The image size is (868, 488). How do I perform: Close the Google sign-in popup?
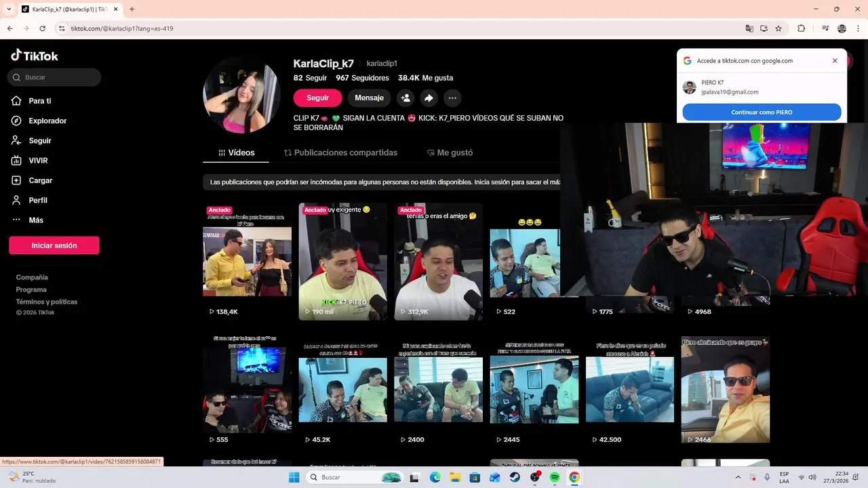pos(835,60)
